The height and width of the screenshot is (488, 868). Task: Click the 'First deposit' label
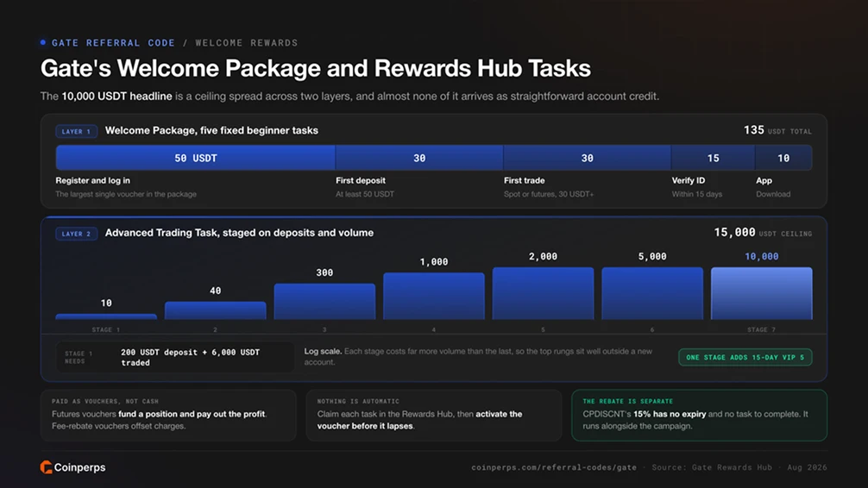point(361,180)
